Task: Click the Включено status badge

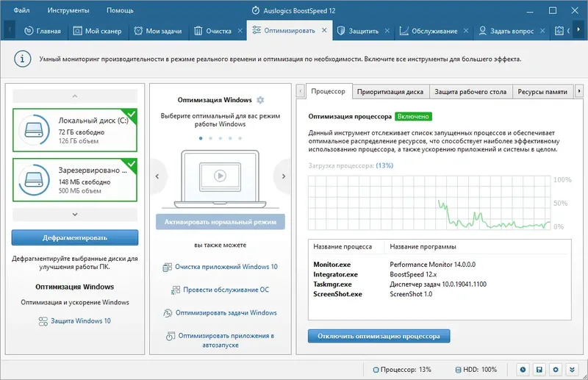Action: (413, 117)
